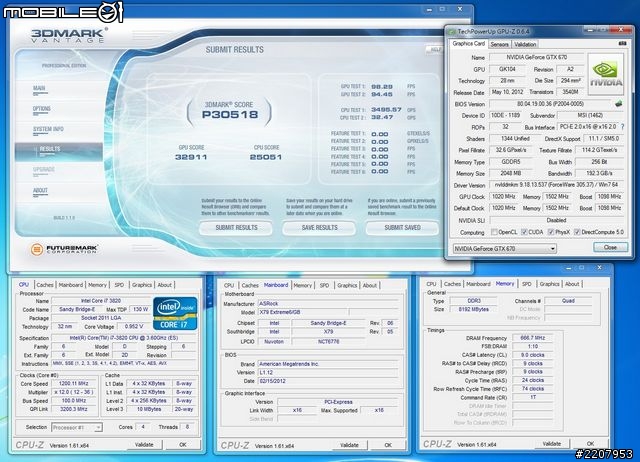Open About tab in left CPU-Z window
The image size is (640, 462).
[x=164, y=285]
